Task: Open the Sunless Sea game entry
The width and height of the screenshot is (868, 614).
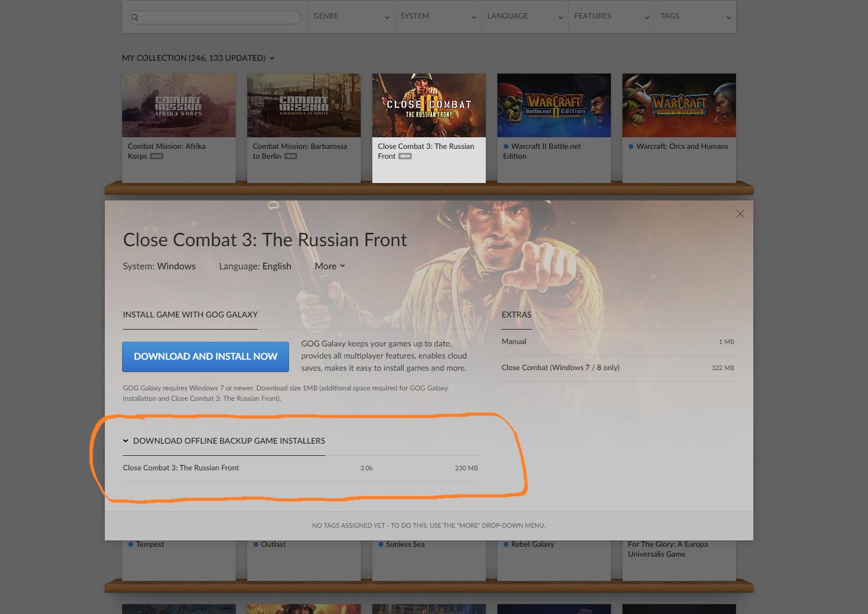Action: [429, 560]
